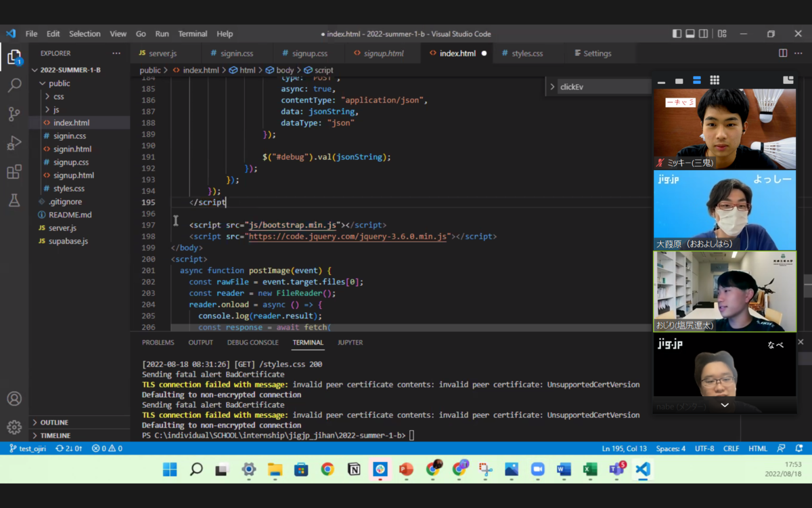
Task: Open signup.html in the Explorer
Action: coord(73,175)
